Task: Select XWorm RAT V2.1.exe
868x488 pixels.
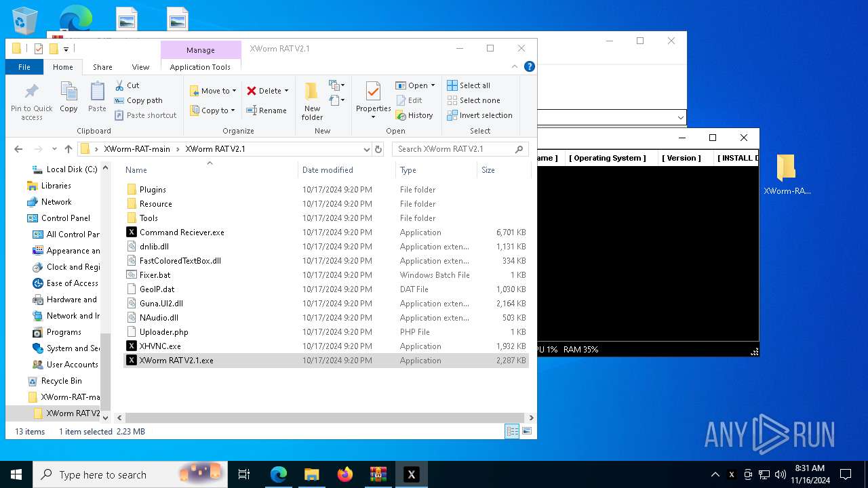Action: (176, 361)
